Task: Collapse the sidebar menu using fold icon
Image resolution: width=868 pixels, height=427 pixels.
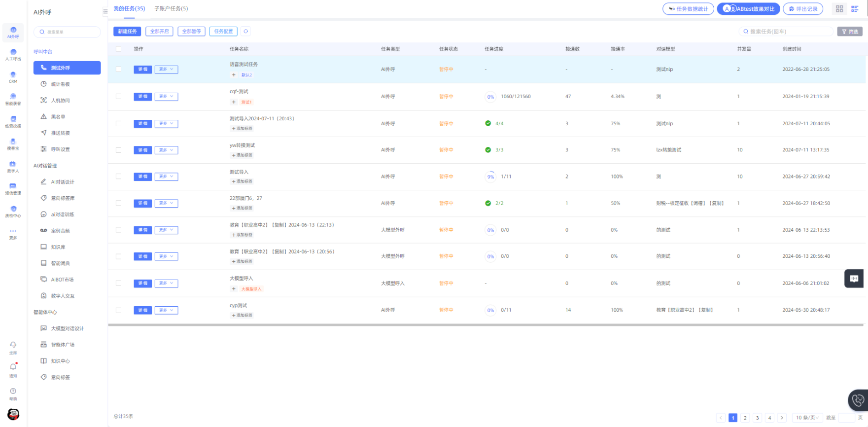Action: 105,11
